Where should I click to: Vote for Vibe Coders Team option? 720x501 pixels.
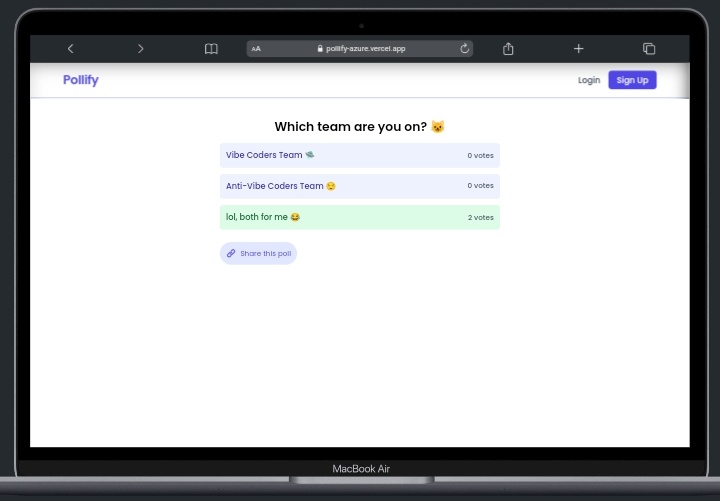click(360, 155)
